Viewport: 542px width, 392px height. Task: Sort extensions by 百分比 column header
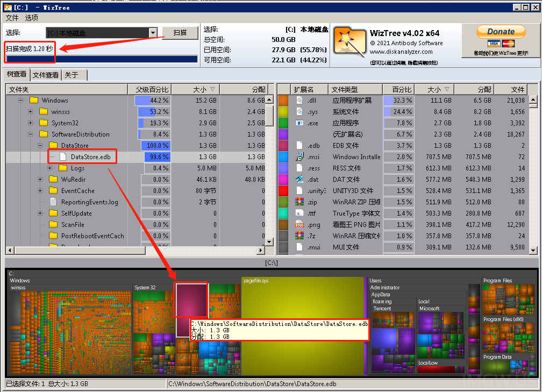pyautogui.click(x=398, y=89)
